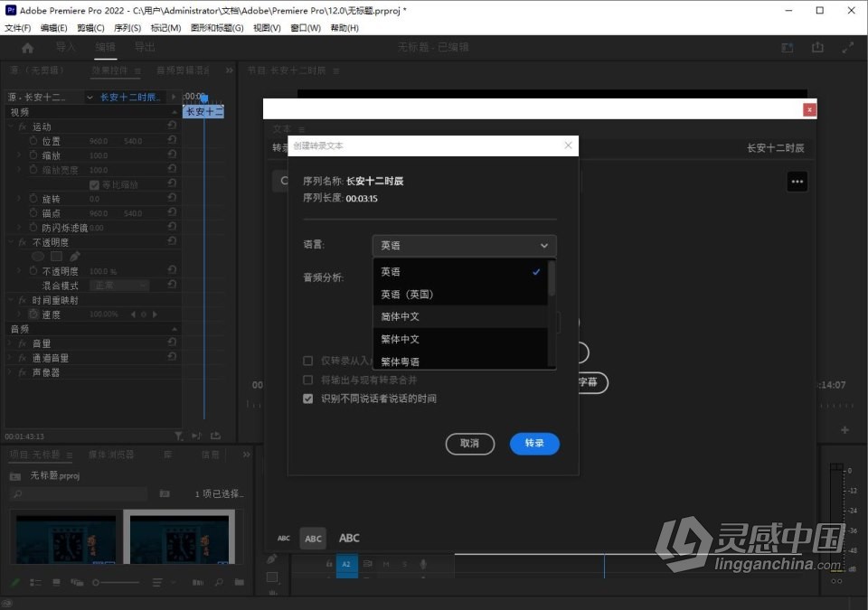The image size is (868, 610).
Task: Toggle animation stopwatch for 位置
Action: point(33,141)
